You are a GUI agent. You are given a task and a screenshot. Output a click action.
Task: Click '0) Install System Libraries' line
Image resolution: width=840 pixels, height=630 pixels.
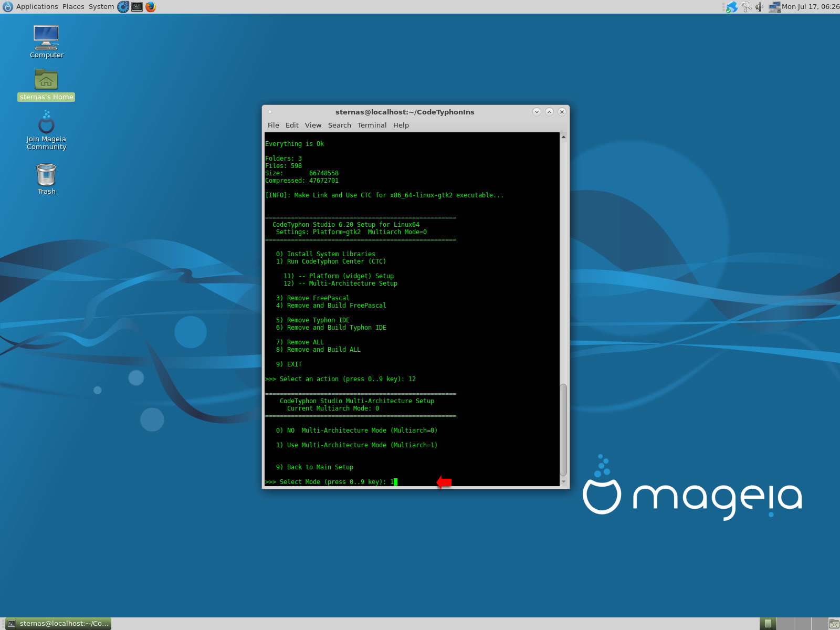coord(325,254)
